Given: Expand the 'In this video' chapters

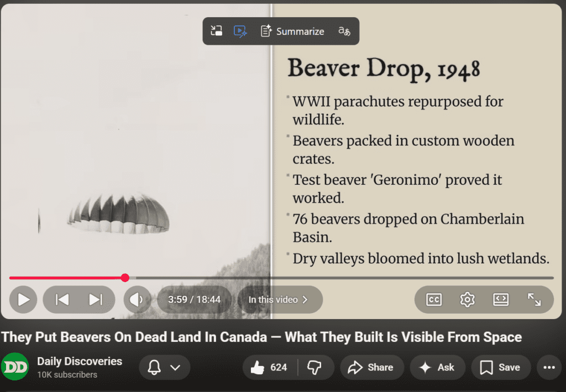Looking at the screenshot, I should tap(280, 300).
